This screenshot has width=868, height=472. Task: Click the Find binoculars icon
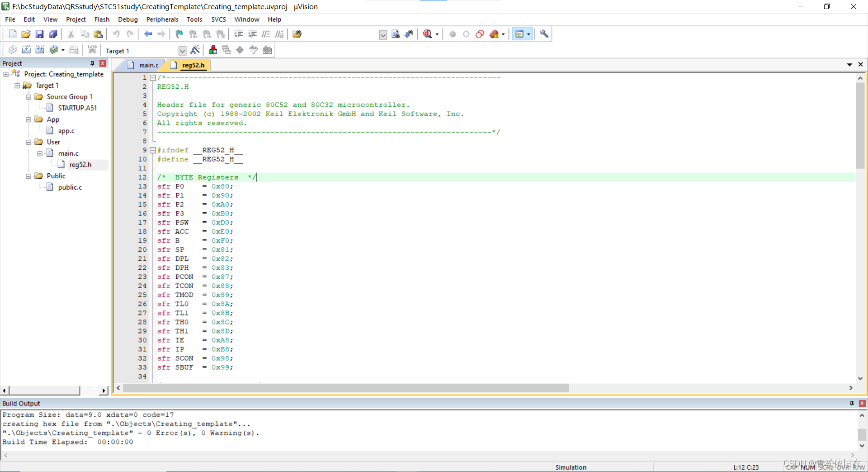click(x=409, y=34)
